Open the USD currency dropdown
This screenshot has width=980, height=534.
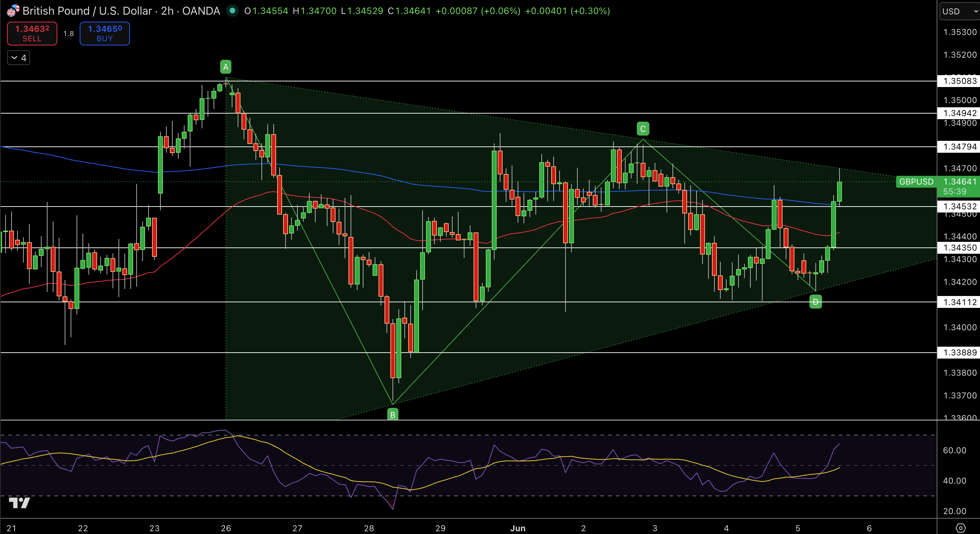click(959, 11)
